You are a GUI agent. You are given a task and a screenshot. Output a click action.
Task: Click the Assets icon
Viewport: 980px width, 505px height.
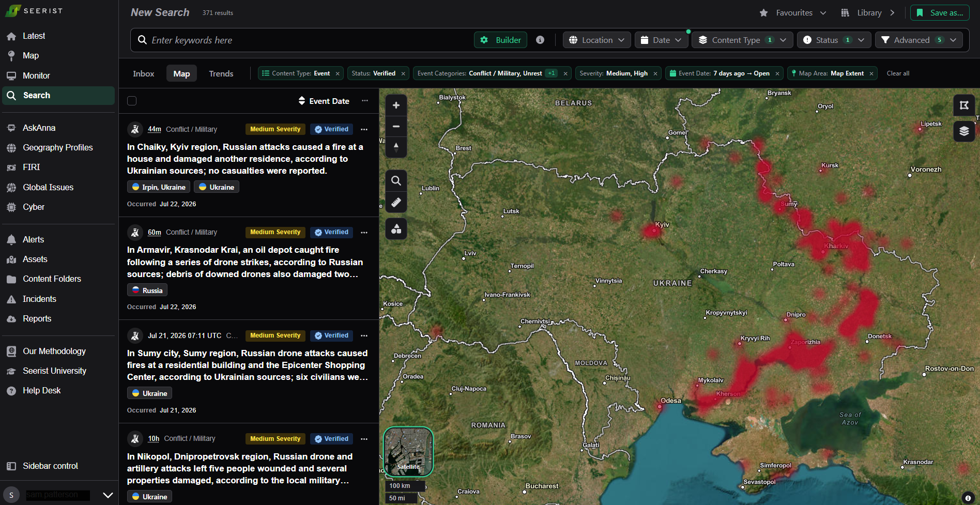pyautogui.click(x=11, y=259)
